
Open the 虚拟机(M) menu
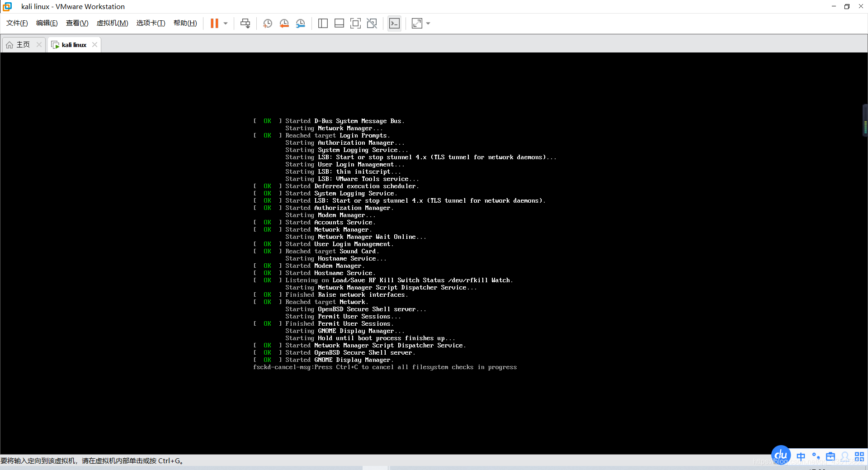click(x=113, y=23)
